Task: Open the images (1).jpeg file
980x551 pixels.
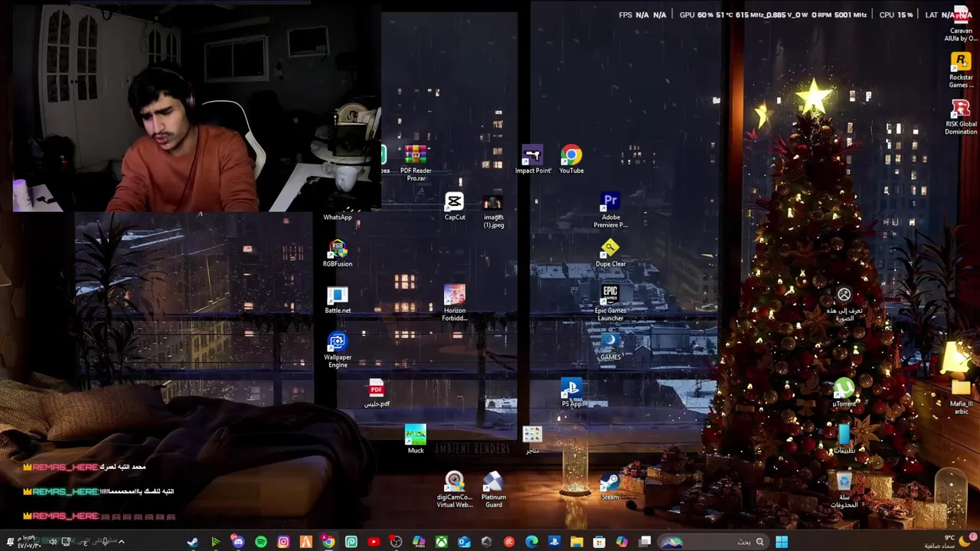Action: 493,210
